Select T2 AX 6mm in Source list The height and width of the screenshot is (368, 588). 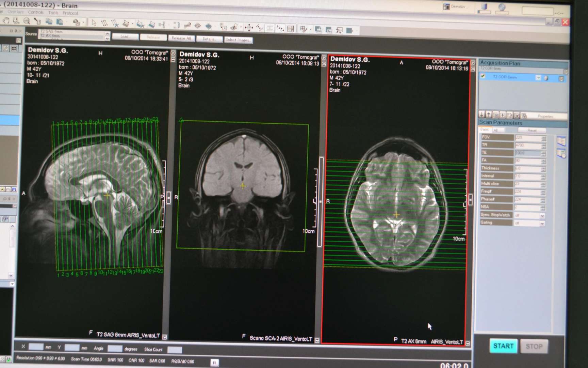coord(71,36)
